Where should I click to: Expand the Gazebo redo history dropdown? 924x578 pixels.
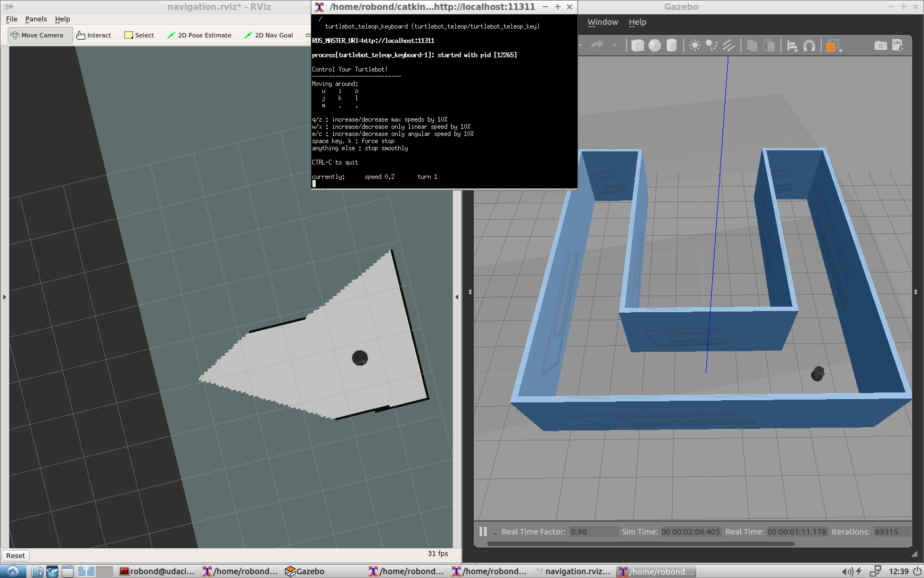pos(614,45)
